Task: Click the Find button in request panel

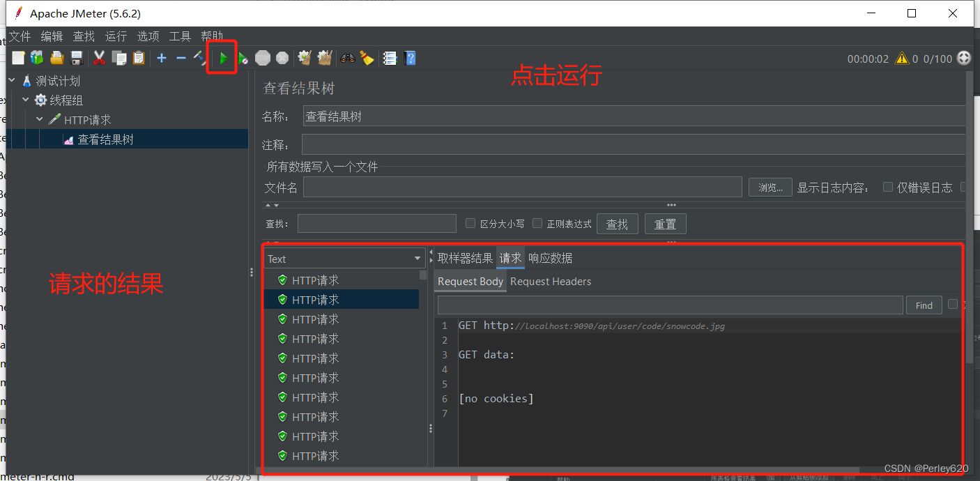Action: 924,305
